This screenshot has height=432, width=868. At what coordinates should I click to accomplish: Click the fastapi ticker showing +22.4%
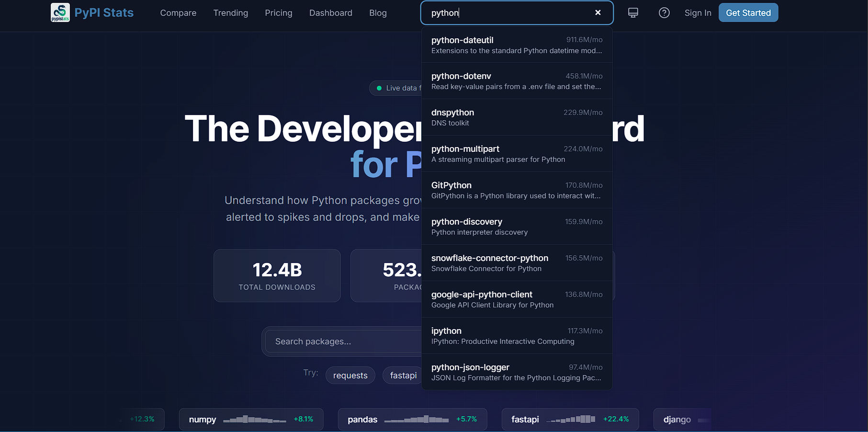tap(570, 419)
